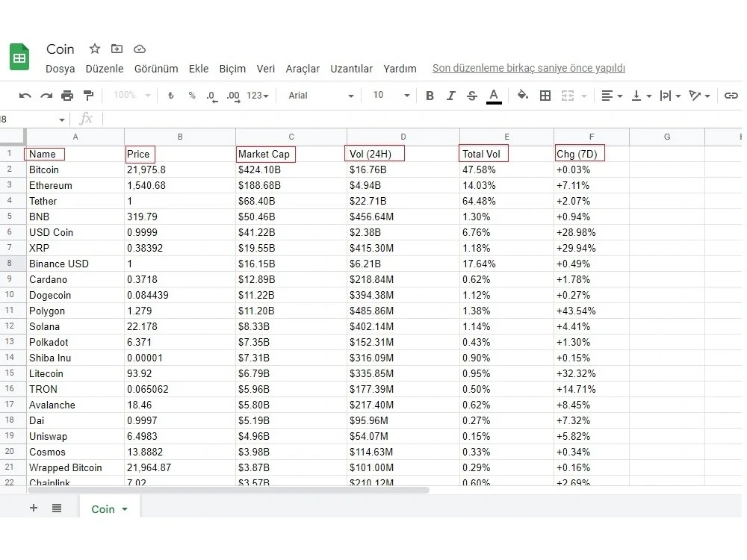Open the fill color bucket
747x560 pixels.
tap(523, 96)
